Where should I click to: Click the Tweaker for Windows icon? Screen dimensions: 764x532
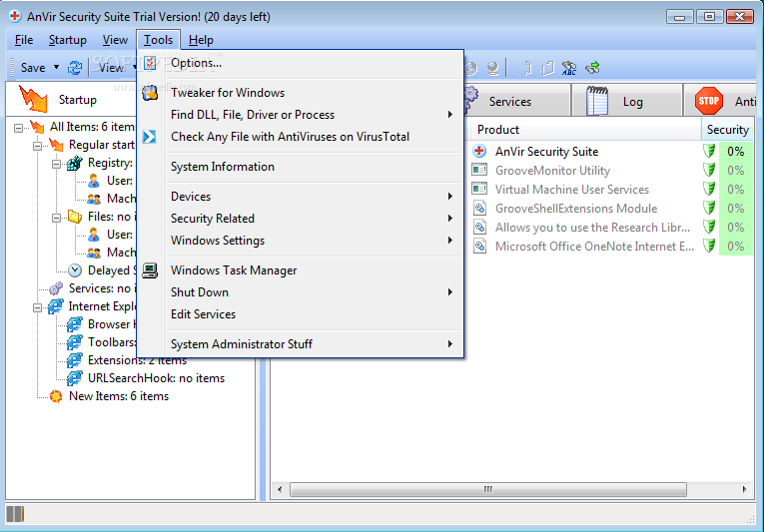click(150, 92)
